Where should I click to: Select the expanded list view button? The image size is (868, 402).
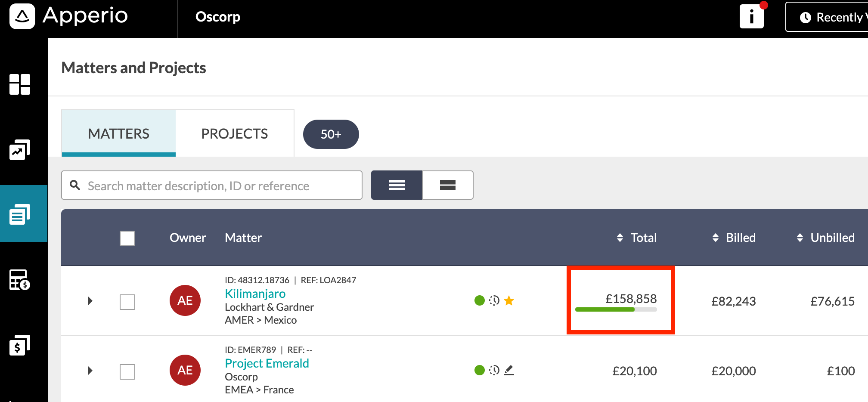coord(448,185)
